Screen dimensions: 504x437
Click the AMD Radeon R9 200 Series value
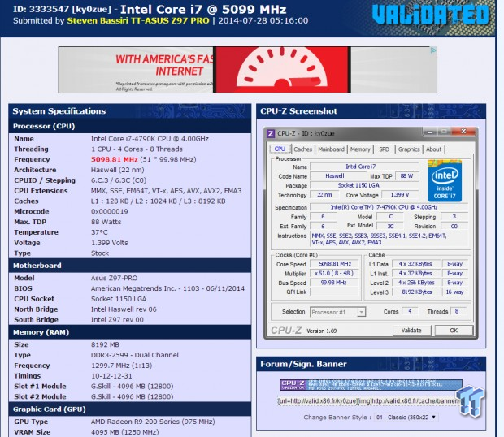(x=153, y=422)
